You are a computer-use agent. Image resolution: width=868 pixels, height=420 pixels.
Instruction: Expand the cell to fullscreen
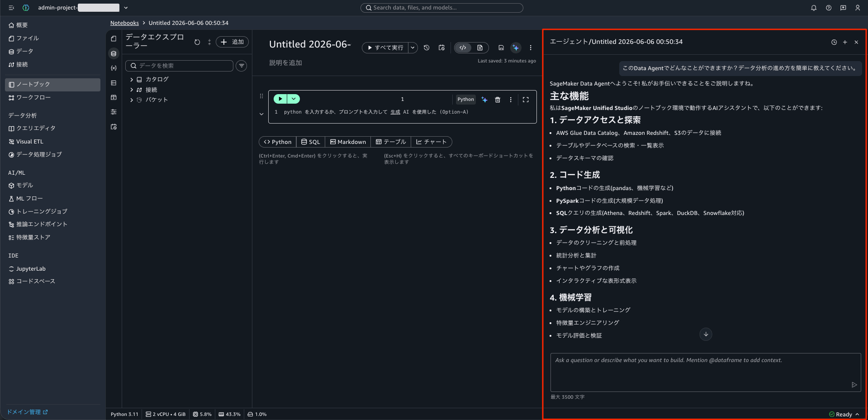(x=526, y=100)
